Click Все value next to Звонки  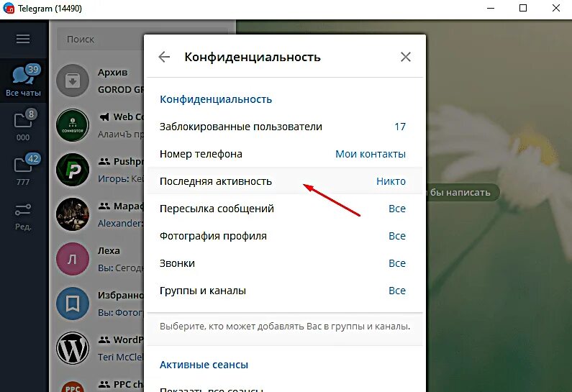(397, 263)
